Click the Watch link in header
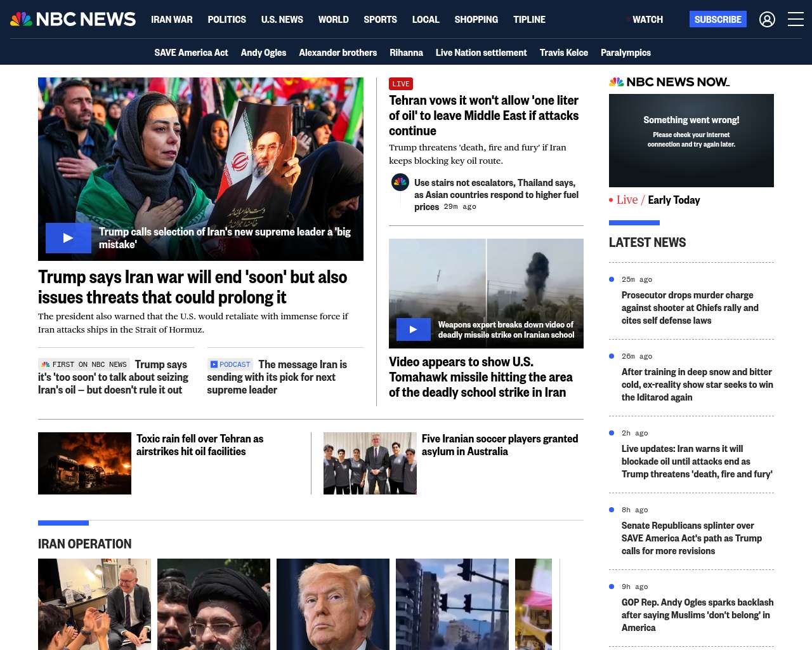The image size is (812, 650). (x=647, y=20)
